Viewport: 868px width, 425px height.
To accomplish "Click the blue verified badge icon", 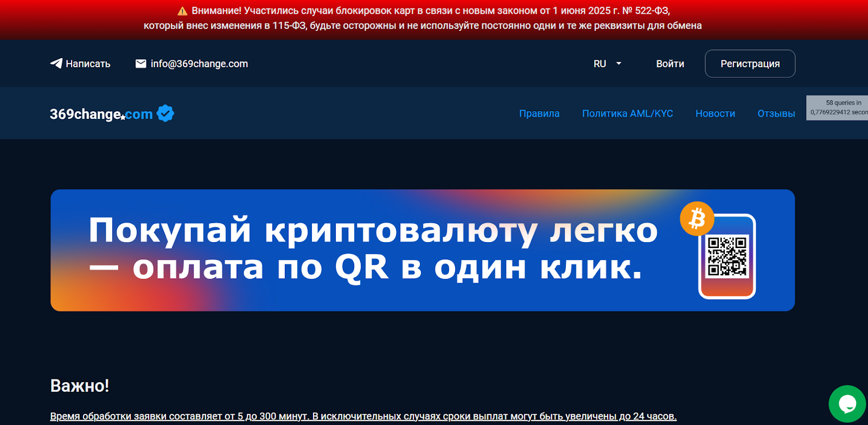I will [x=165, y=113].
